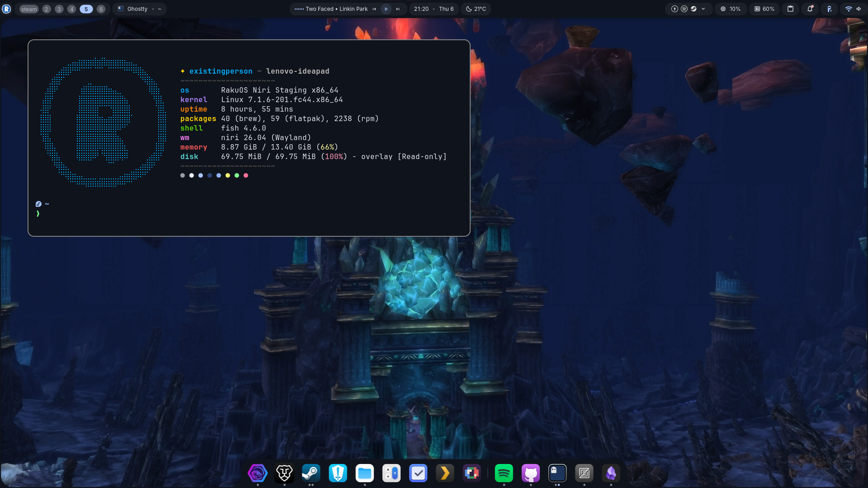The width and height of the screenshot is (868, 488).
Task: Click the disk usage 69.75 MiB line
Action: [x=313, y=157]
